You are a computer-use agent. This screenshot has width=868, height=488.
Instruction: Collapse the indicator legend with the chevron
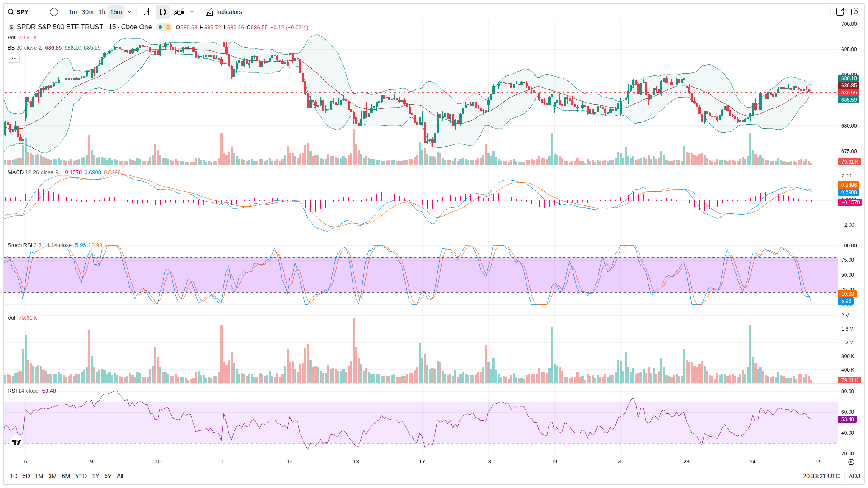click(x=14, y=58)
